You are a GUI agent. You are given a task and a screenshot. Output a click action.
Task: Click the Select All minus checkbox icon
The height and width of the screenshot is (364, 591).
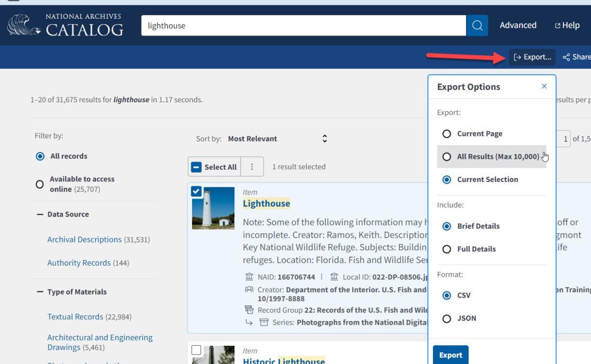(197, 167)
